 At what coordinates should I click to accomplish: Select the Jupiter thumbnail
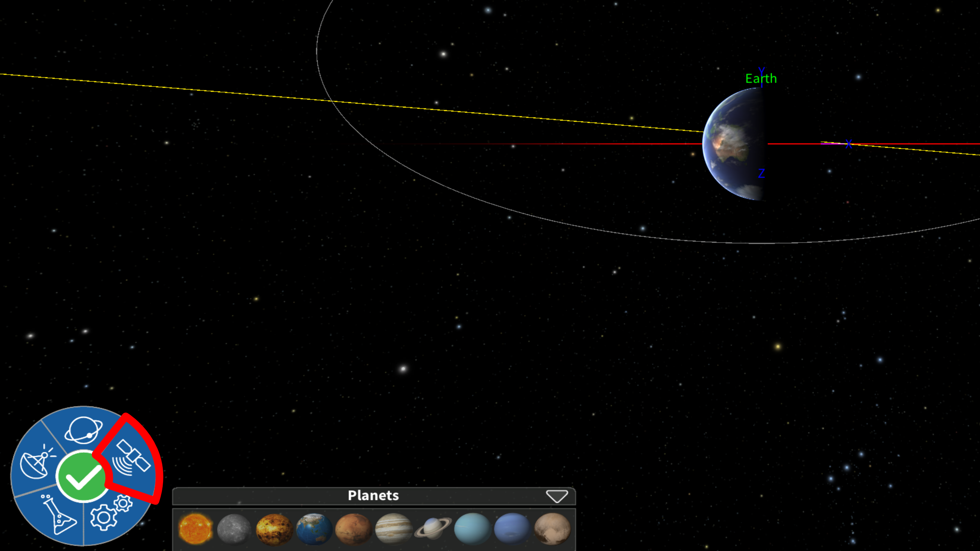394,529
